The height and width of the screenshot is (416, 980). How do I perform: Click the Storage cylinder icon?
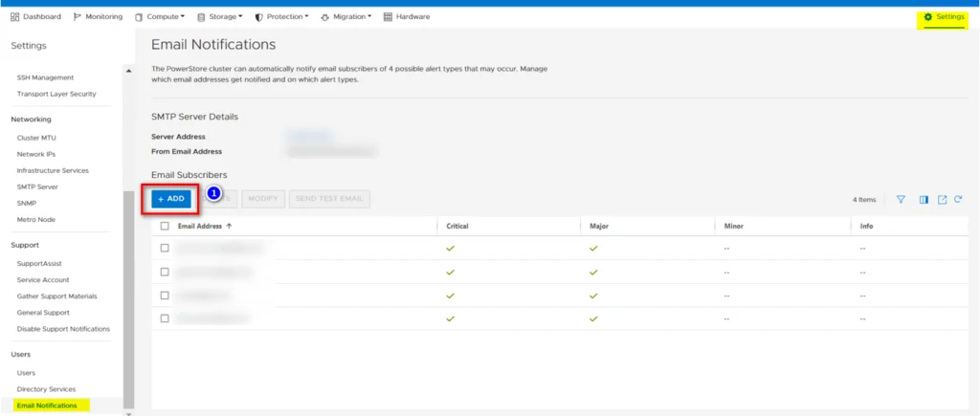point(201,17)
